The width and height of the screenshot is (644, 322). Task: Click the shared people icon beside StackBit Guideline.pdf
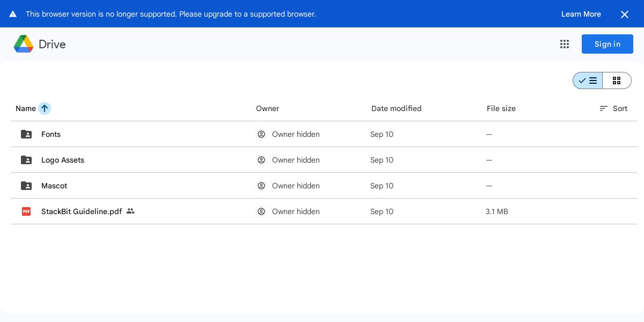[x=130, y=211]
